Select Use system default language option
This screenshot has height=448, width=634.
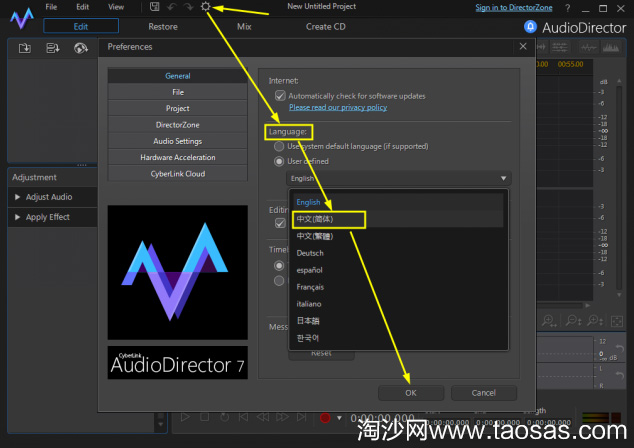pyautogui.click(x=279, y=146)
